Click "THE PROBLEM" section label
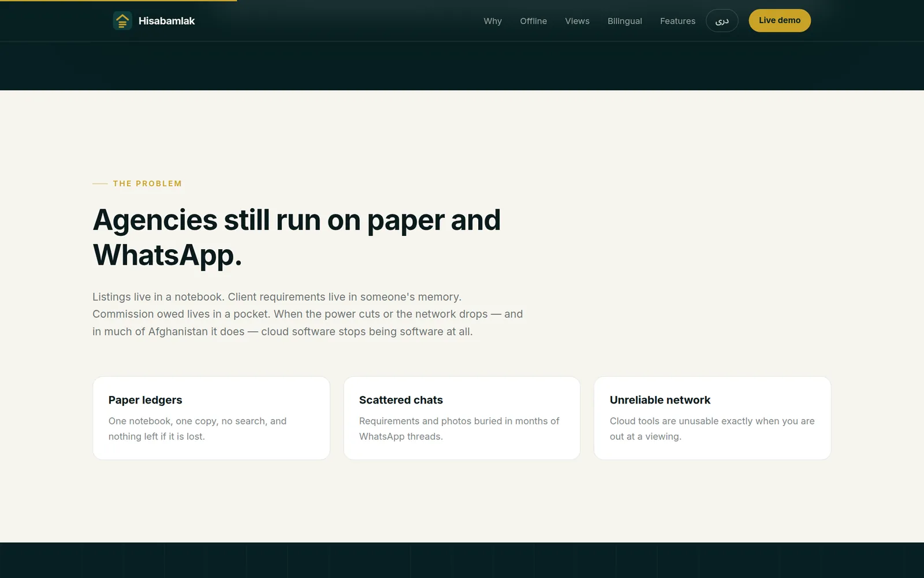 click(147, 184)
